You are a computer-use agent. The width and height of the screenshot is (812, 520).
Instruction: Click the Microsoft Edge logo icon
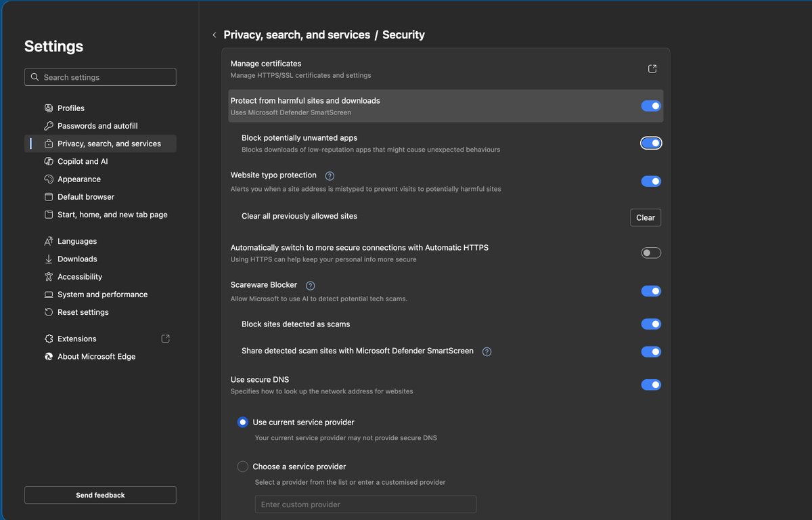tap(49, 357)
